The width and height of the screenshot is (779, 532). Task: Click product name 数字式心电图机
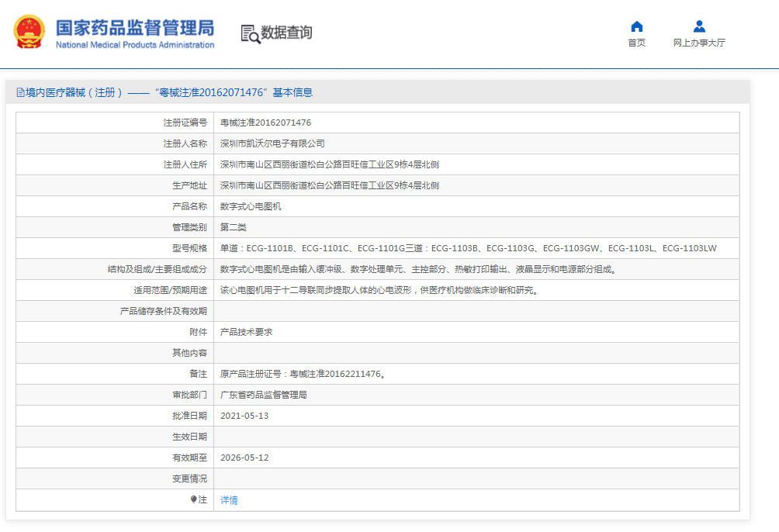point(251,206)
